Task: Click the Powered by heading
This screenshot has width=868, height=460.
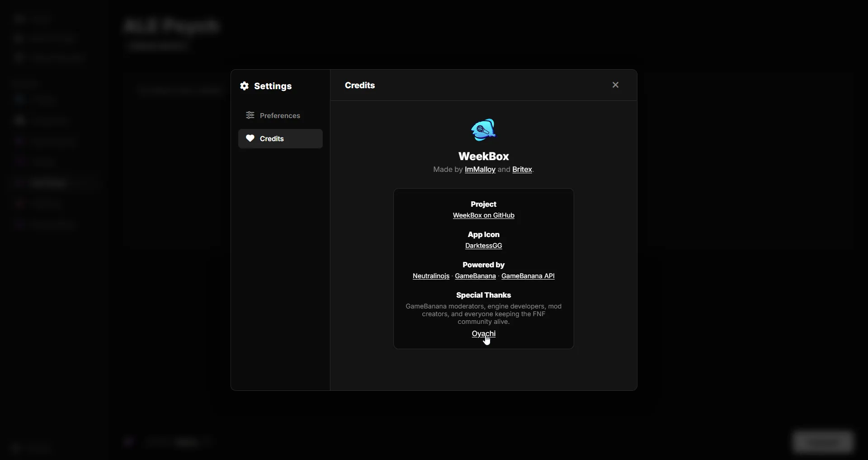Action: point(484,265)
